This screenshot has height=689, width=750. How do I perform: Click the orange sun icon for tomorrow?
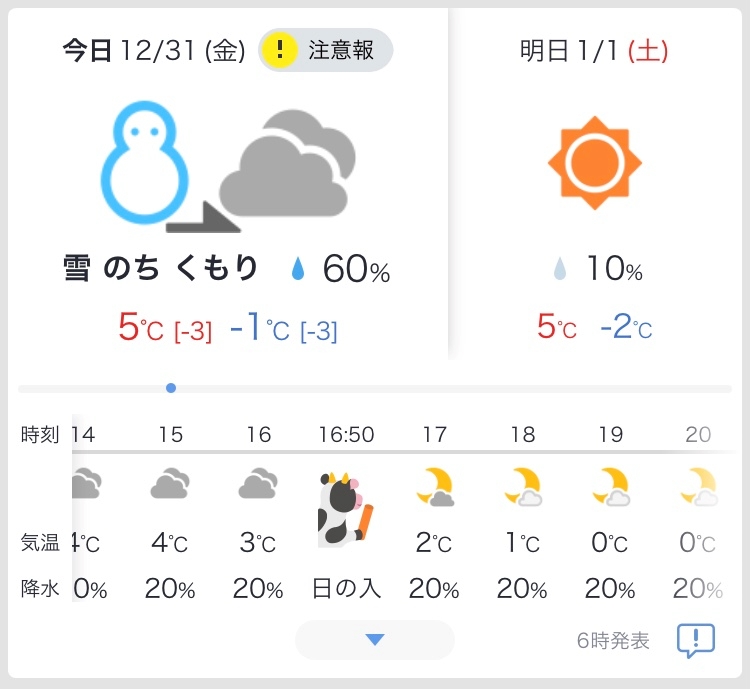pyautogui.click(x=595, y=163)
